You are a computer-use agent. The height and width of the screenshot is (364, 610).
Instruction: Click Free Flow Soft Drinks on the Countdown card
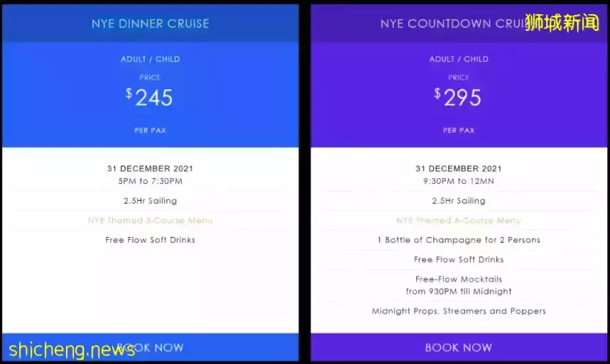pos(459,260)
